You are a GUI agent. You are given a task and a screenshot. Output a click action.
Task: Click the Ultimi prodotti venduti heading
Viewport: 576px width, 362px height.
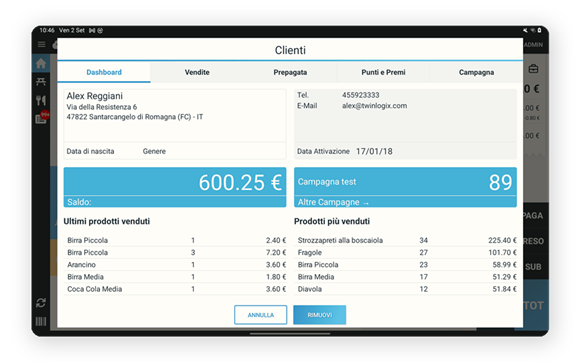[x=107, y=221]
